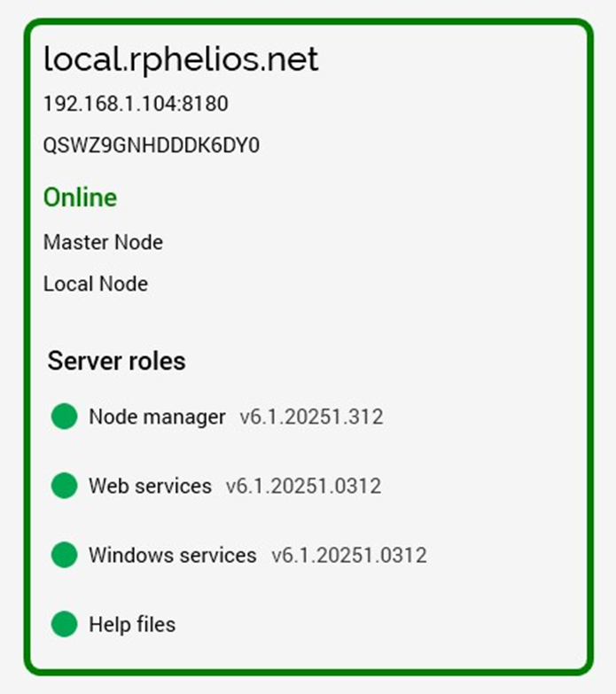616x694 pixels.
Task: Select the Web services role label
Action: 150,486
